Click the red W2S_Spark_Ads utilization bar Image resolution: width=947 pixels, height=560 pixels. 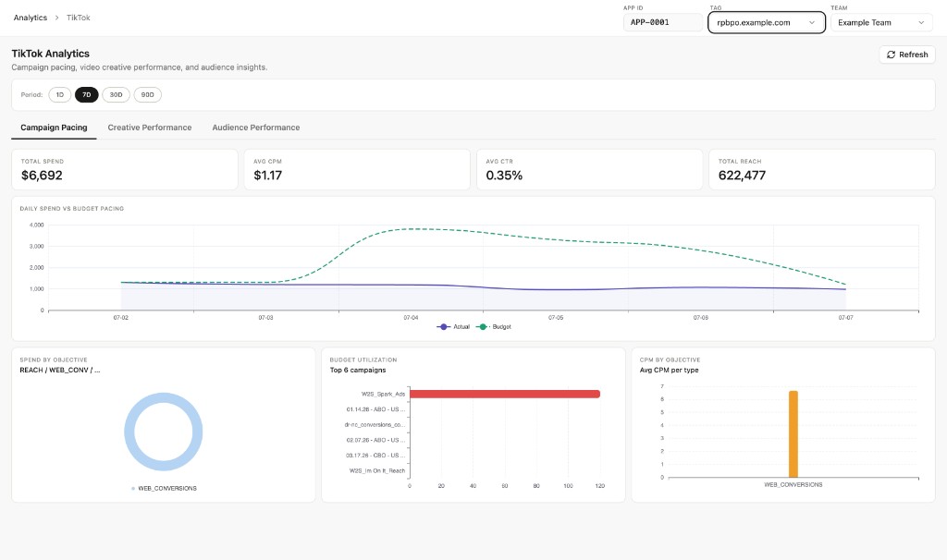coord(505,394)
